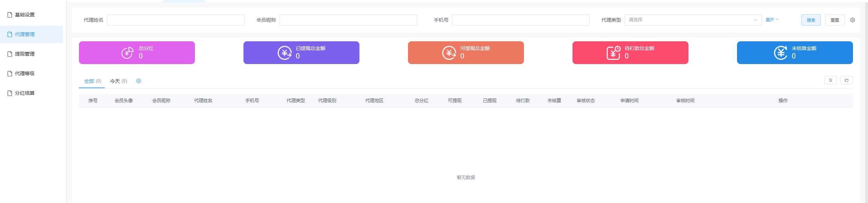Click the 会员头像 column header
The image size is (868, 203).
pos(124,100)
